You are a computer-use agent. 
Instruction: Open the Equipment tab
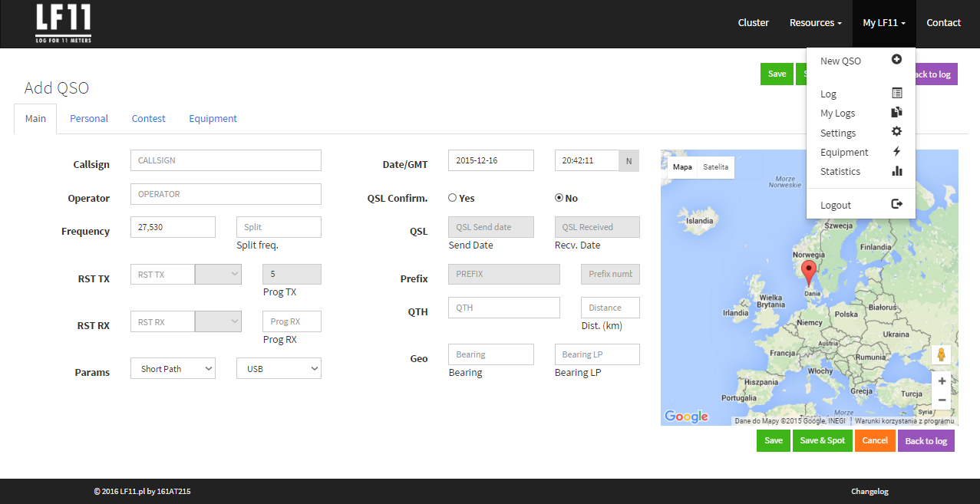click(x=213, y=119)
